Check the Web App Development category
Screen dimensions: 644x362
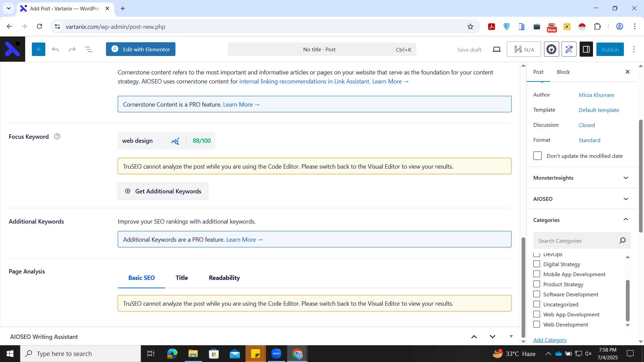click(537, 314)
